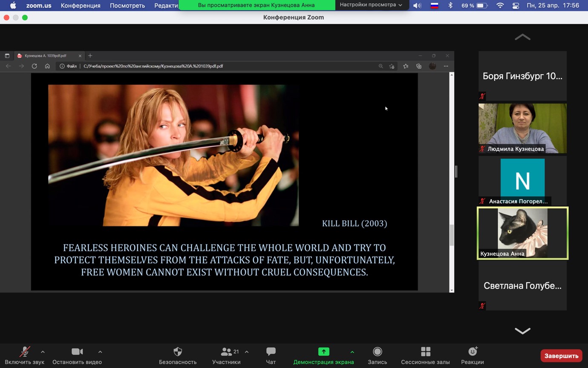Open Настройки просмотра view options dropdown
This screenshot has height=368, width=588.
pos(371,5)
